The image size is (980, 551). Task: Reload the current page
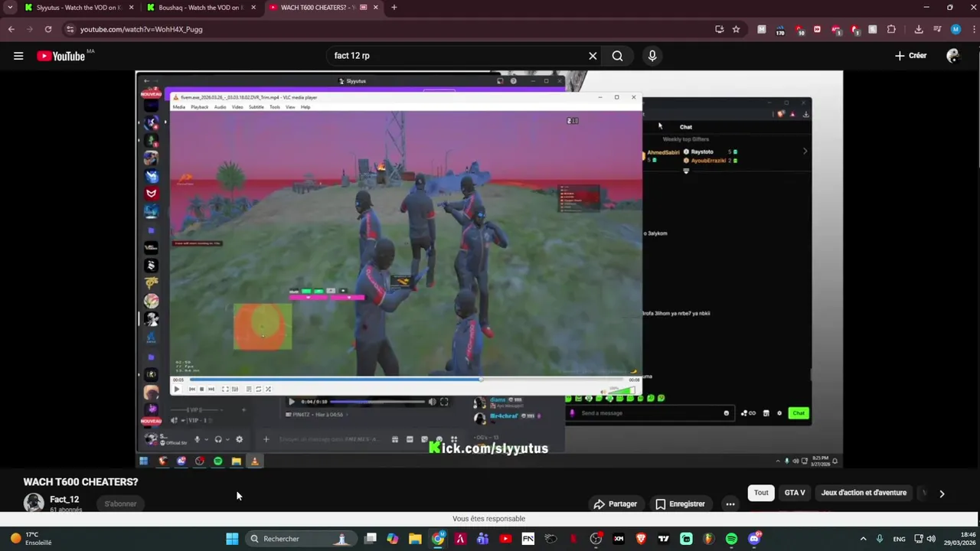[x=47, y=29]
